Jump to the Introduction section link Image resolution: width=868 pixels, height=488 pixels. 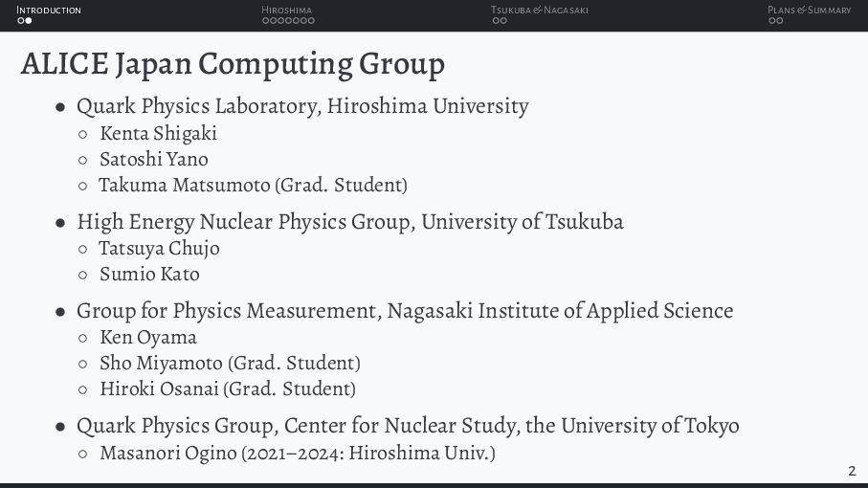pyautogui.click(x=49, y=10)
